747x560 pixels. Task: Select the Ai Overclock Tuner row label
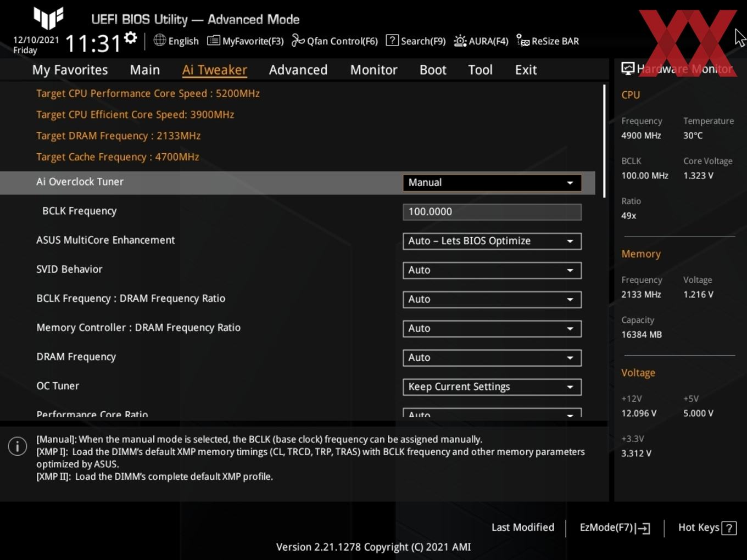[x=80, y=182]
